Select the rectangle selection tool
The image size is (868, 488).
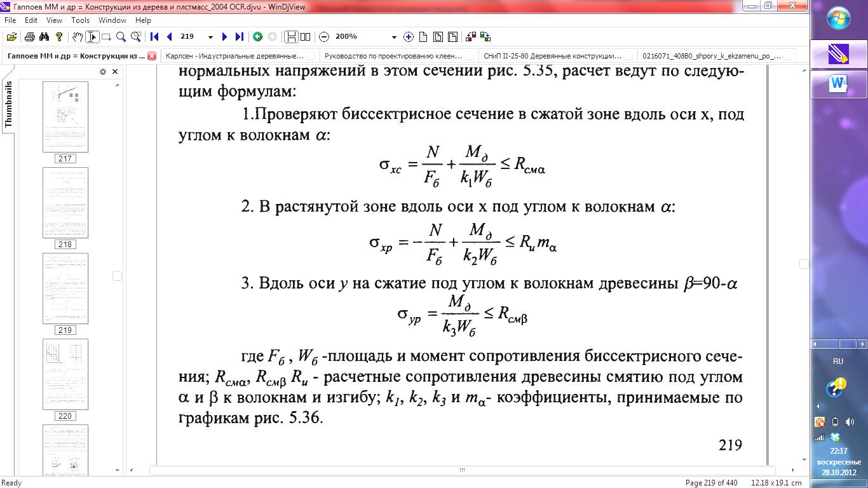coord(106,37)
